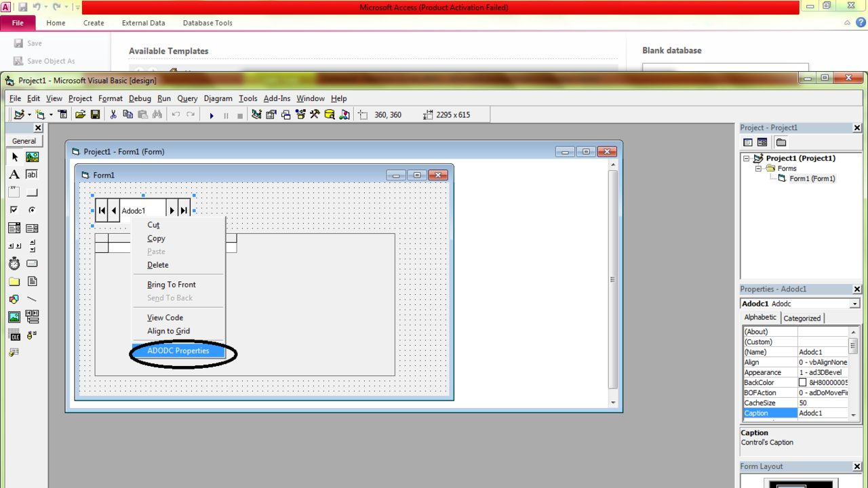Select the ComboBox tool
This screenshot has height=488, width=868.
(x=14, y=228)
